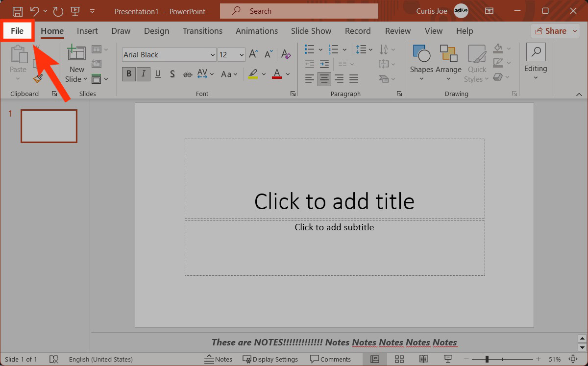Image resolution: width=588 pixels, height=366 pixels.
Task: Toggle Center text alignment
Action: coord(324,78)
